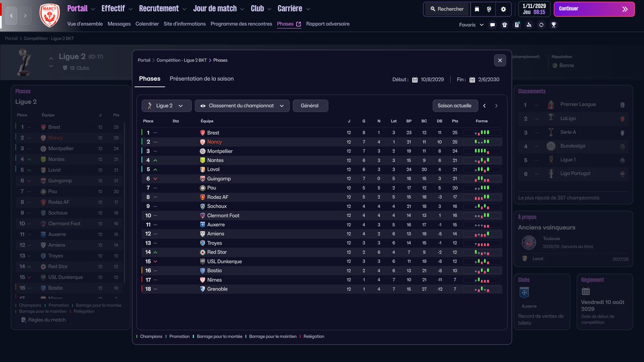Expand the chevron next to Carrière

(x=309, y=9)
